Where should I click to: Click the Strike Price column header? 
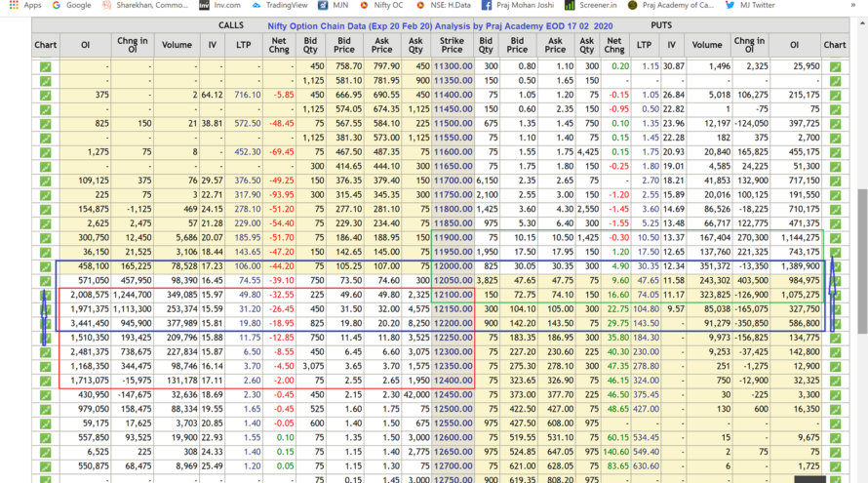coord(452,45)
